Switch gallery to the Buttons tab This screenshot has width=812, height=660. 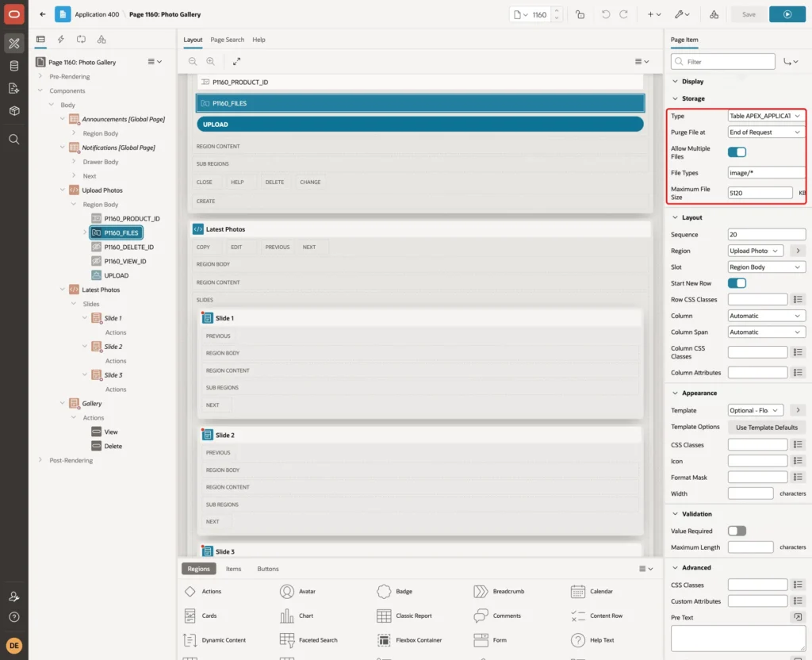(268, 569)
